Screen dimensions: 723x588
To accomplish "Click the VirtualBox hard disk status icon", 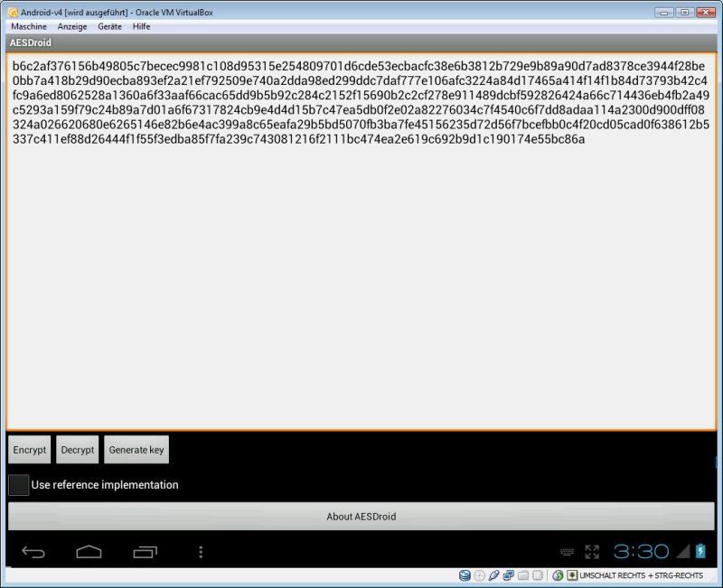I will click(465, 575).
